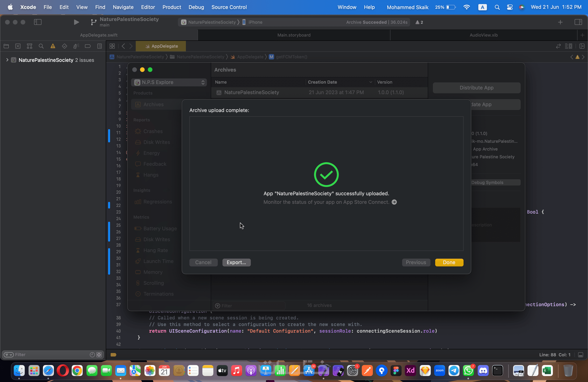The height and width of the screenshot is (382, 588).
Task: Click the Run (play) button in Xcode toolbar
Action: [76, 22]
